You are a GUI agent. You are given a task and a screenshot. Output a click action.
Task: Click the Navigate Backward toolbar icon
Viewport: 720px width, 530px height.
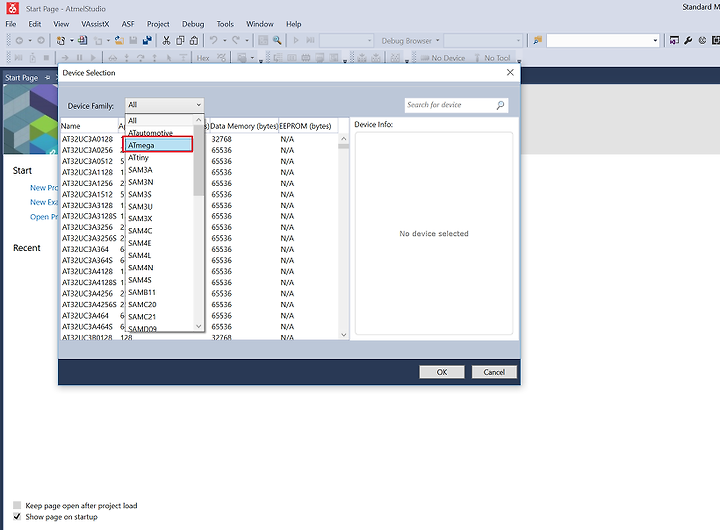19,40
